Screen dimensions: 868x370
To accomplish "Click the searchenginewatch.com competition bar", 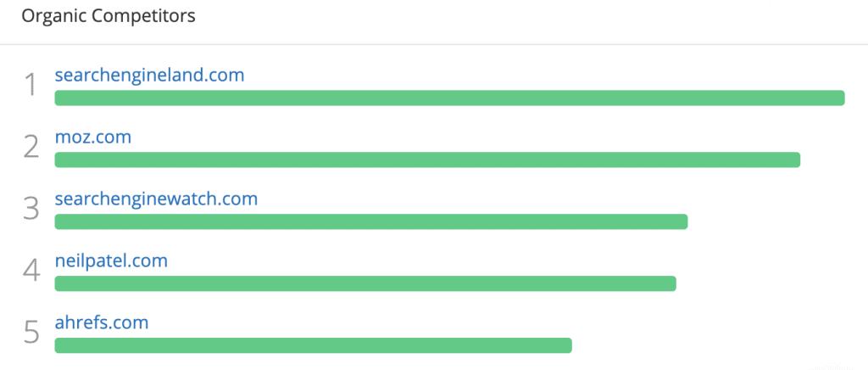I will pos(371,221).
